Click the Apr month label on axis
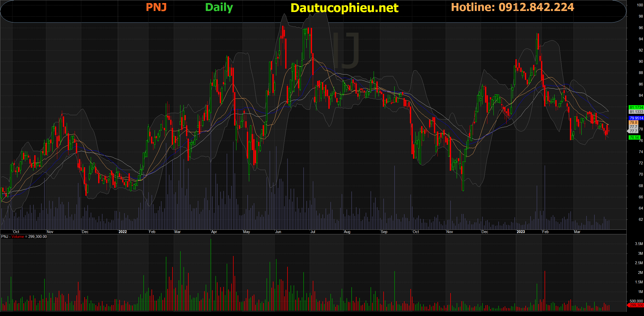Screen dimensions: 644x316 coord(214,232)
